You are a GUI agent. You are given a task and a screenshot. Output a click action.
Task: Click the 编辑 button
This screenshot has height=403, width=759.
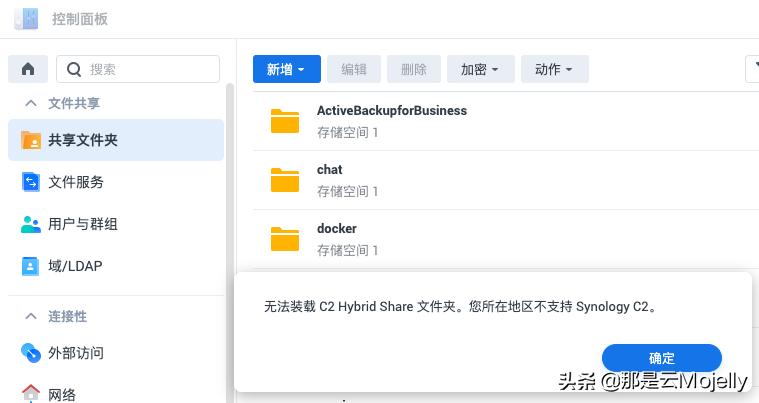(x=354, y=69)
